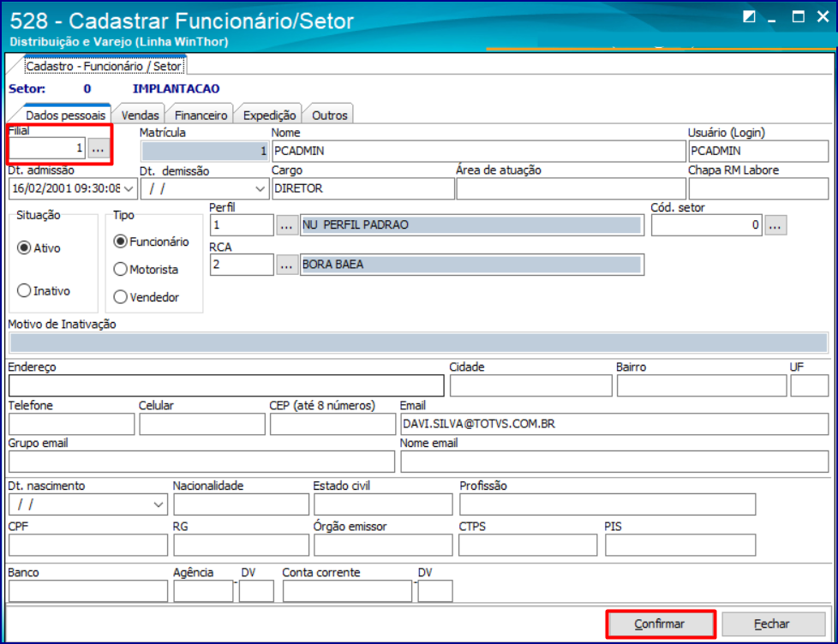Click the Confirmar button
Image resolution: width=838 pixels, height=644 pixels.
pos(660,623)
